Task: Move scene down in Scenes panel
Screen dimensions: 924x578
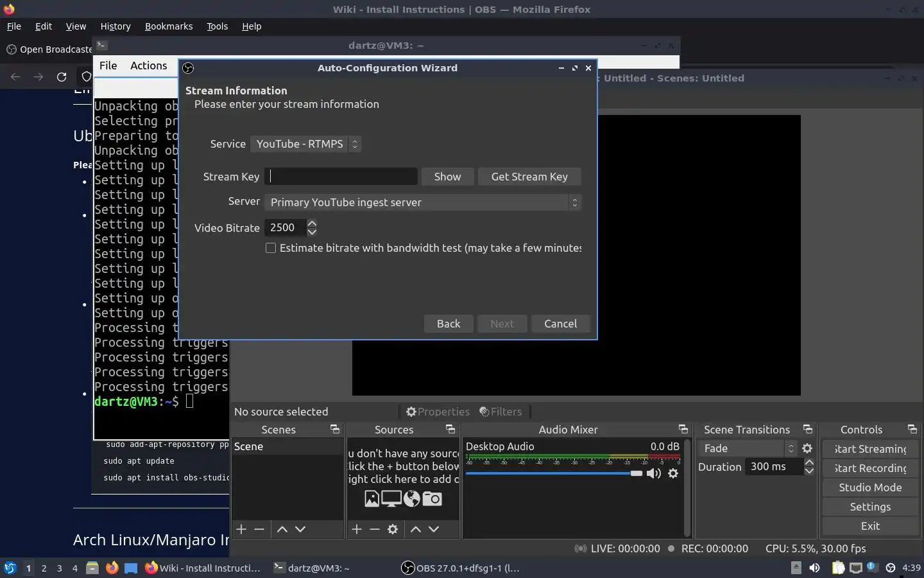Action: click(300, 529)
